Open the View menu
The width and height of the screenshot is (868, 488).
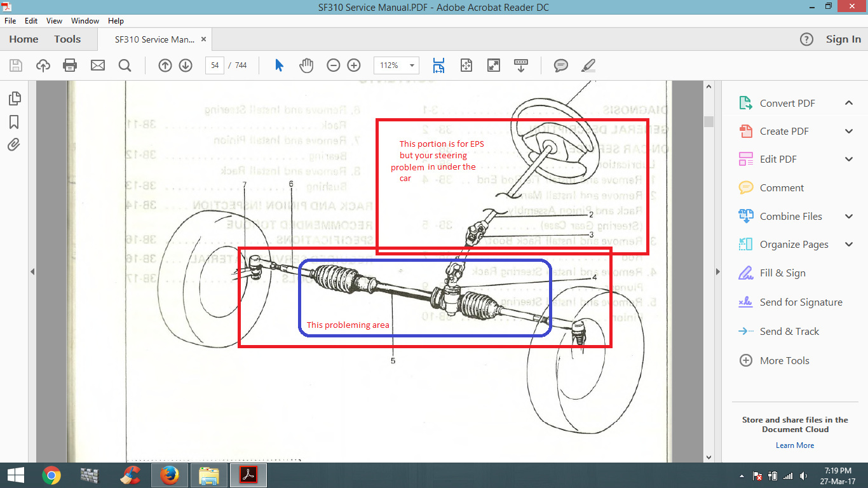point(55,21)
